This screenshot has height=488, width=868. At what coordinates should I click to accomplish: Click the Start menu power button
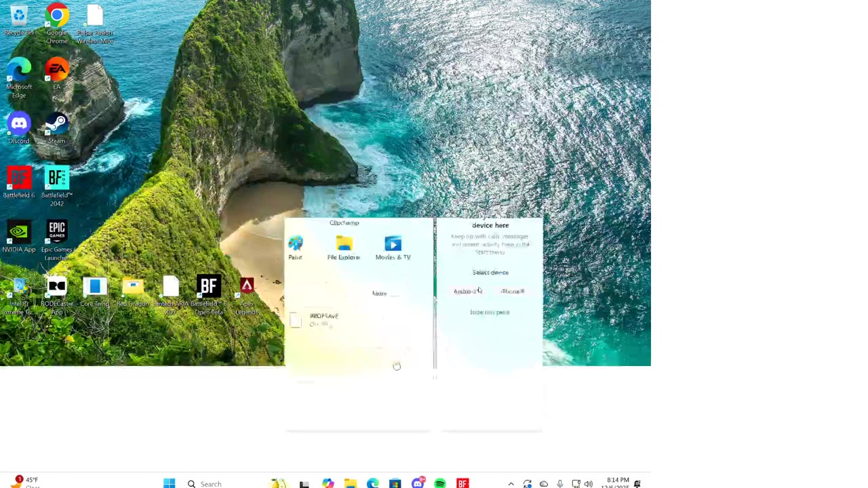pos(397,367)
